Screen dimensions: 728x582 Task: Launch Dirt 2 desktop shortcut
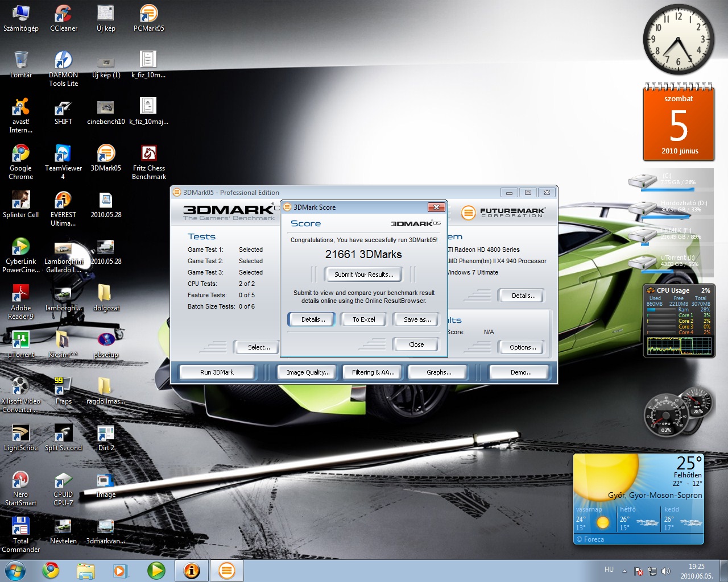[x=106, y=437]
